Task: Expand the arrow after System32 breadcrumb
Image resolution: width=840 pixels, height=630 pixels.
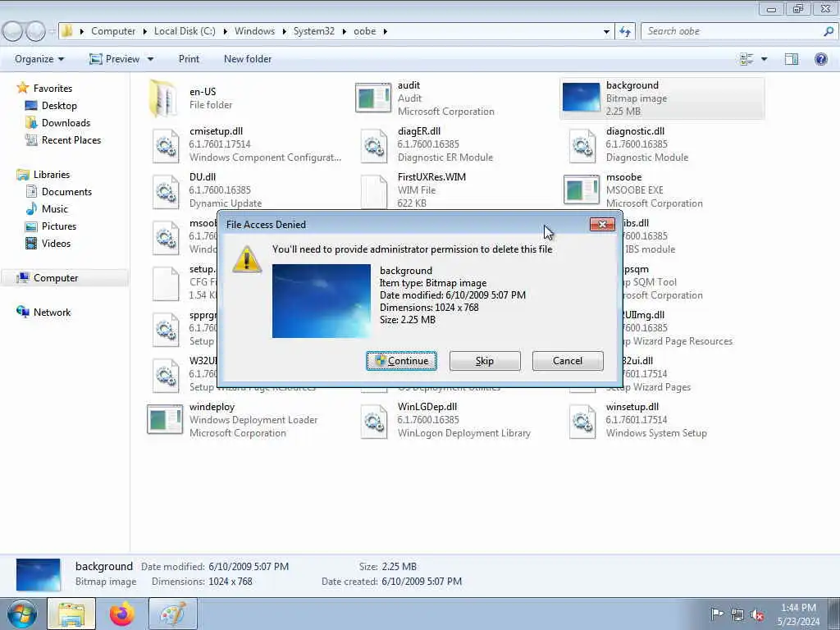Action: point(344,31)
